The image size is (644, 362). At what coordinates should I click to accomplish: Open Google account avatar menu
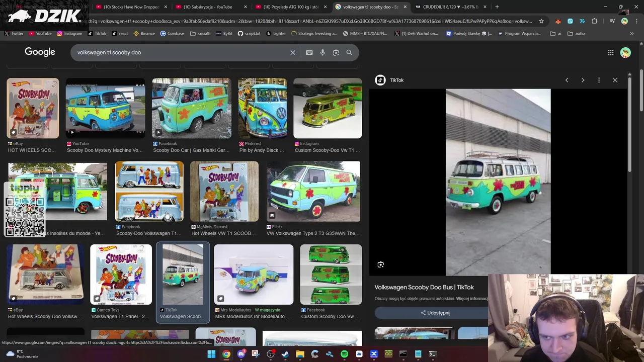(625, 52)
